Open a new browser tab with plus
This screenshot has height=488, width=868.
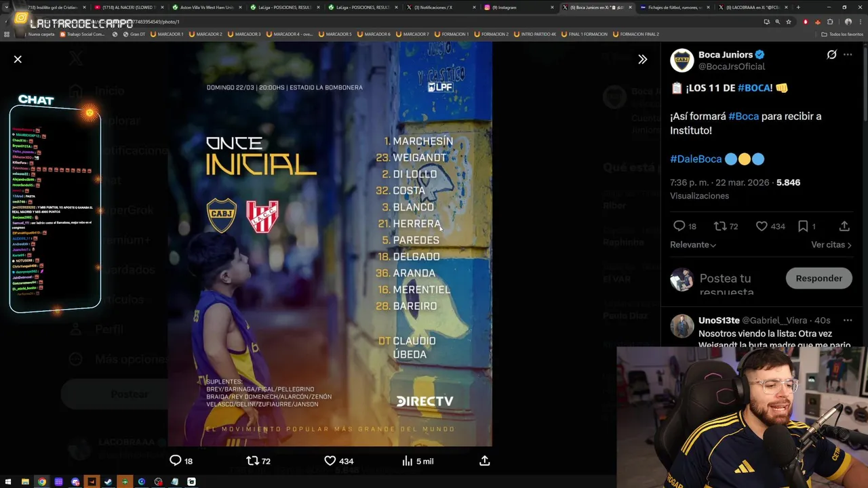798,7
